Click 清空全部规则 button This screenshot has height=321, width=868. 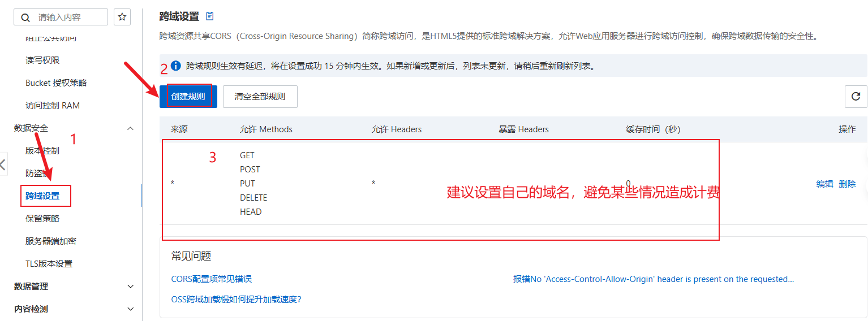pyautogui.click(x=260, y=97)
